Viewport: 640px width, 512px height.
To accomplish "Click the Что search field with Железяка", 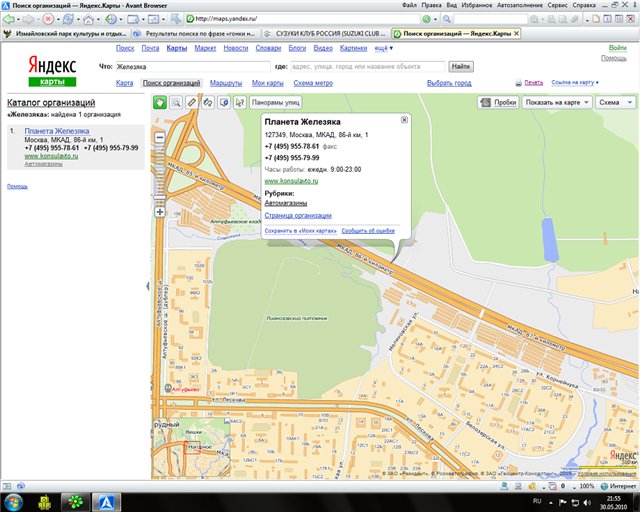I will click(193, 67).
